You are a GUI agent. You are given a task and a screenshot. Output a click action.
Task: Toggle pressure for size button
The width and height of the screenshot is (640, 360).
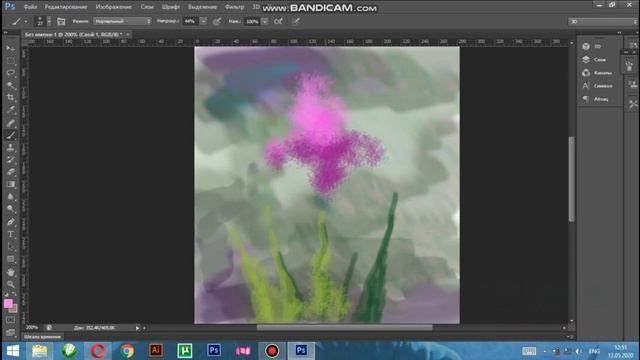296,21
